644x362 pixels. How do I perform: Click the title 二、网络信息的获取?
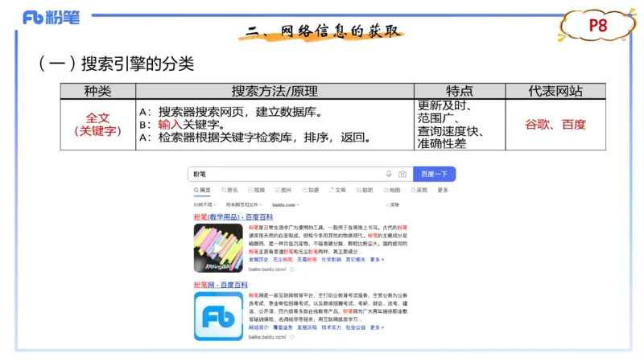pyautogui.click(x=322, y=31)
